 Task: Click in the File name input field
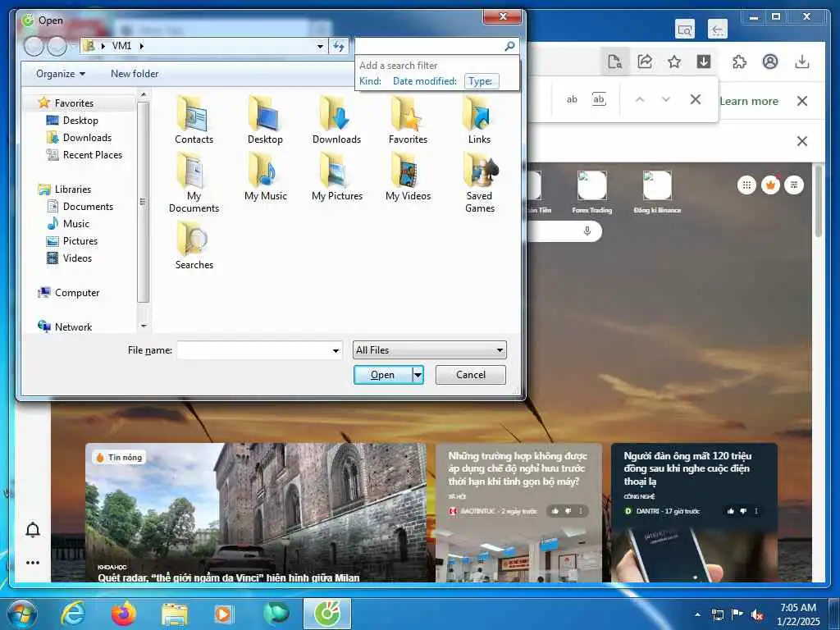(x=254, y=350)
